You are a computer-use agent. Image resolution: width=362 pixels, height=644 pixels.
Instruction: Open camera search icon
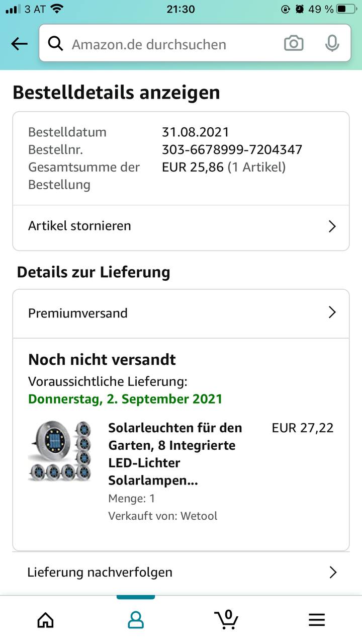(x=294, y=44)
